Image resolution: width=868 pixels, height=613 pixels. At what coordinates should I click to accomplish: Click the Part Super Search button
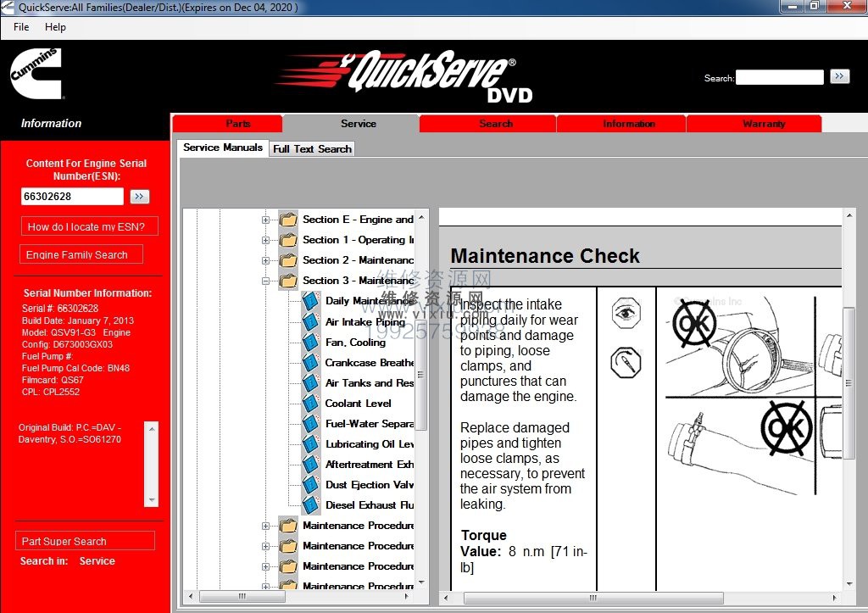pyautogui.click(x=86, y=541)
